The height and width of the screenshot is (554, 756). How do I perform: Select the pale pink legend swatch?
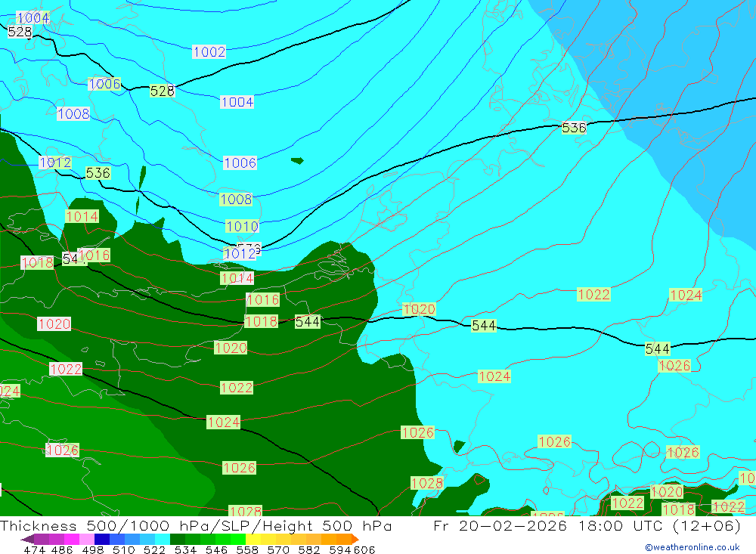pos(87,539)
